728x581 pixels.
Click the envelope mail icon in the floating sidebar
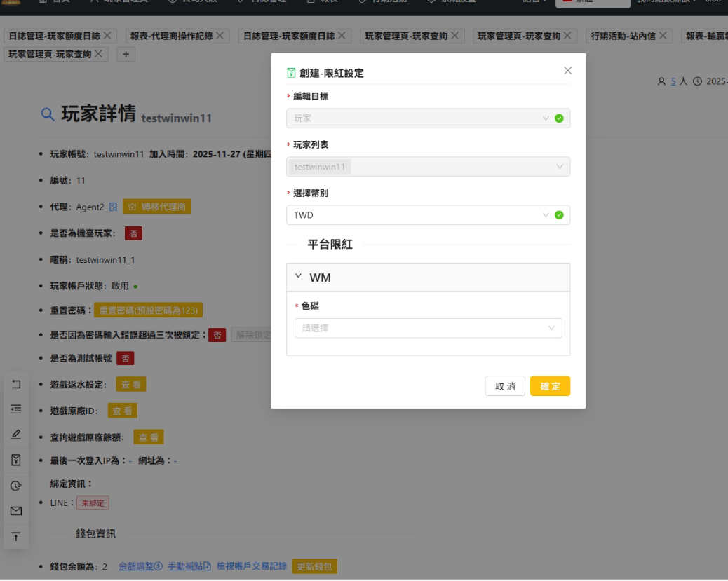click(16, 511)
